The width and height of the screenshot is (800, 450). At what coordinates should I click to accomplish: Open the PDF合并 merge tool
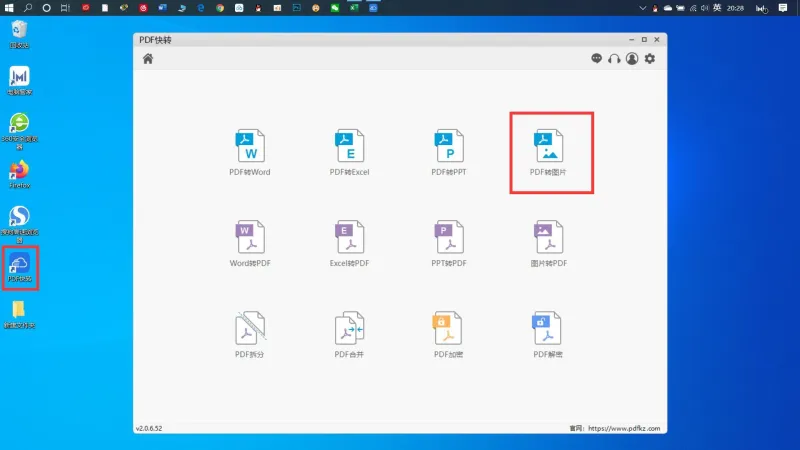pos(349,335)
